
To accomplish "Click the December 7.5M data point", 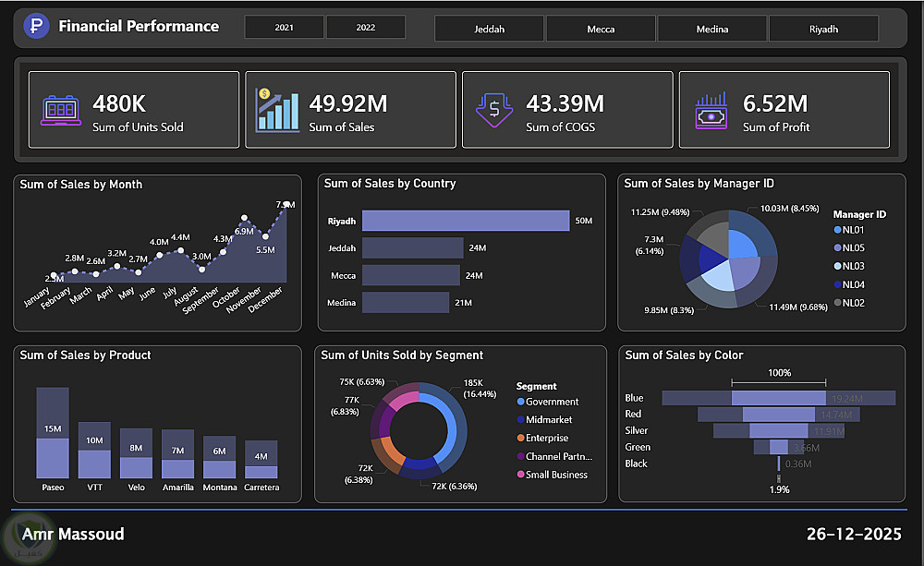I will pyautogui.click(x=286, y=205).
